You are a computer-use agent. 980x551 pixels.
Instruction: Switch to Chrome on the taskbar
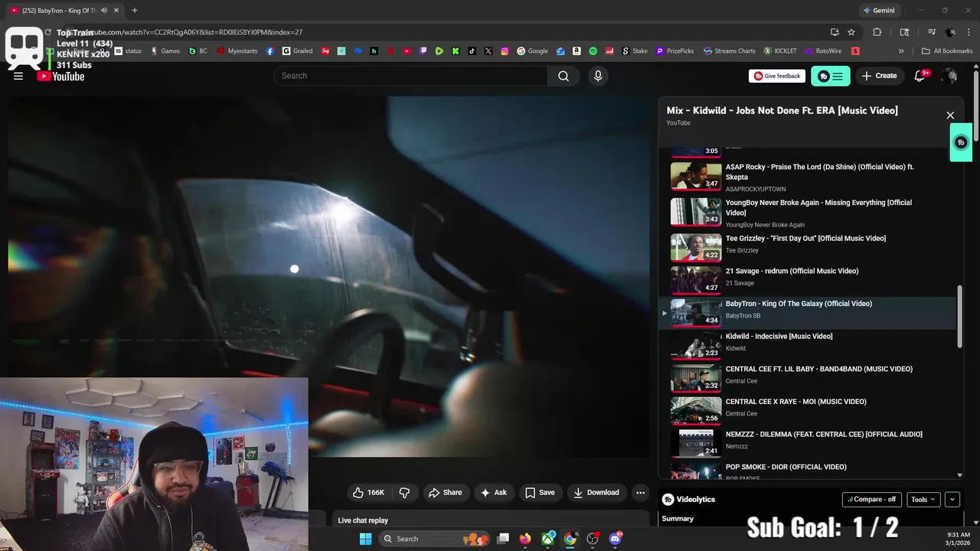[x=570, y=539]
